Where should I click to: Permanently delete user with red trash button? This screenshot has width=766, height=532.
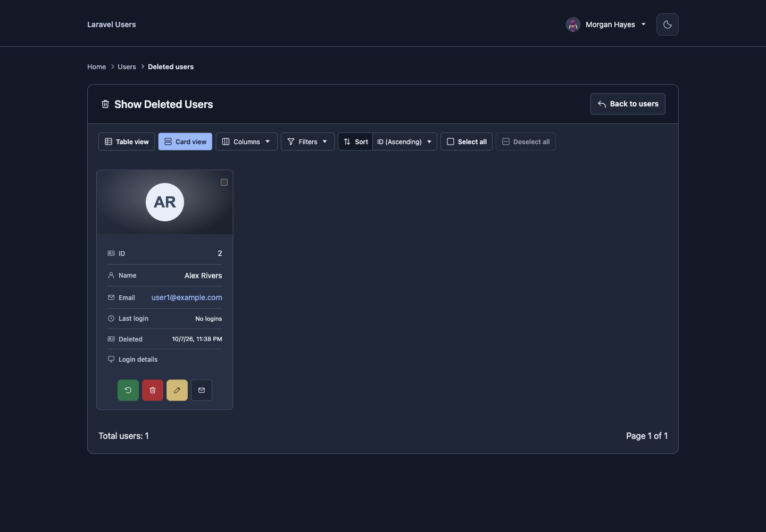153,390
